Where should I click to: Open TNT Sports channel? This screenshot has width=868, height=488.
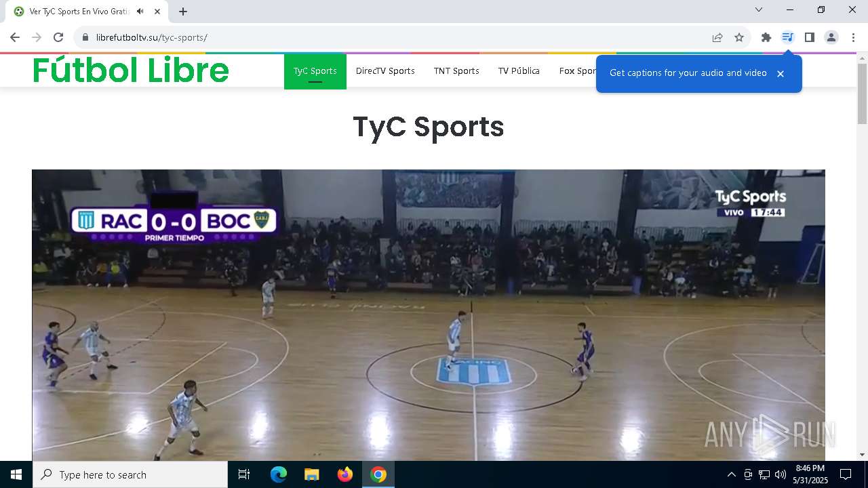pyautogui.click(x=456, y=71)
